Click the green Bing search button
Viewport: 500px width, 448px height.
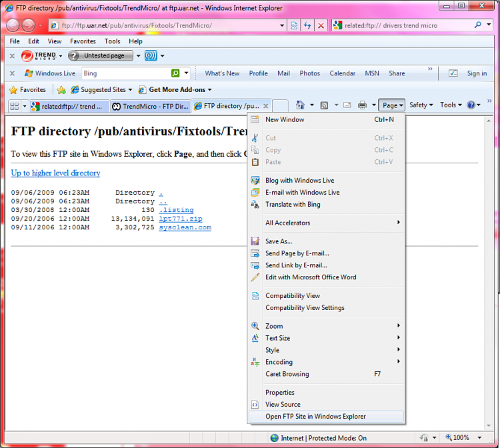[x=175, y=73]
